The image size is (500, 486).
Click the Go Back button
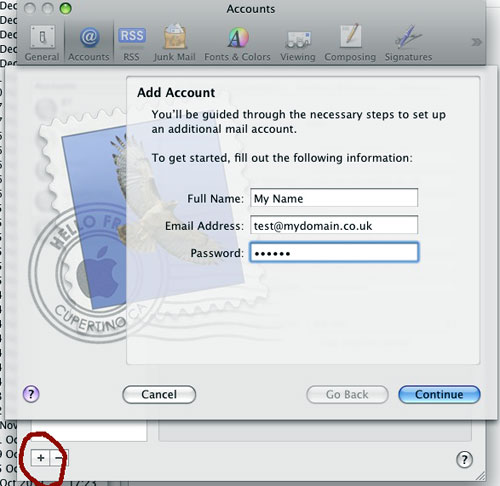pyautogui.click(x=347, y=395)
